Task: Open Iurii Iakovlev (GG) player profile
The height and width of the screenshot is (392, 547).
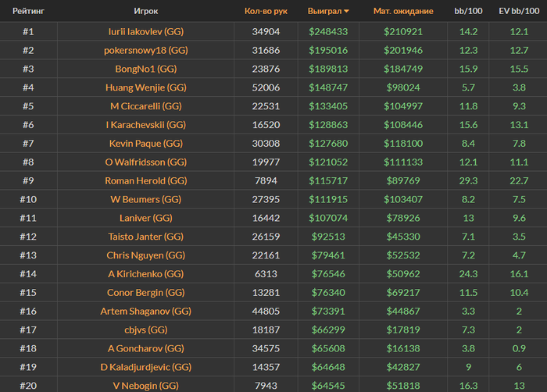Action: pos(146,32)
